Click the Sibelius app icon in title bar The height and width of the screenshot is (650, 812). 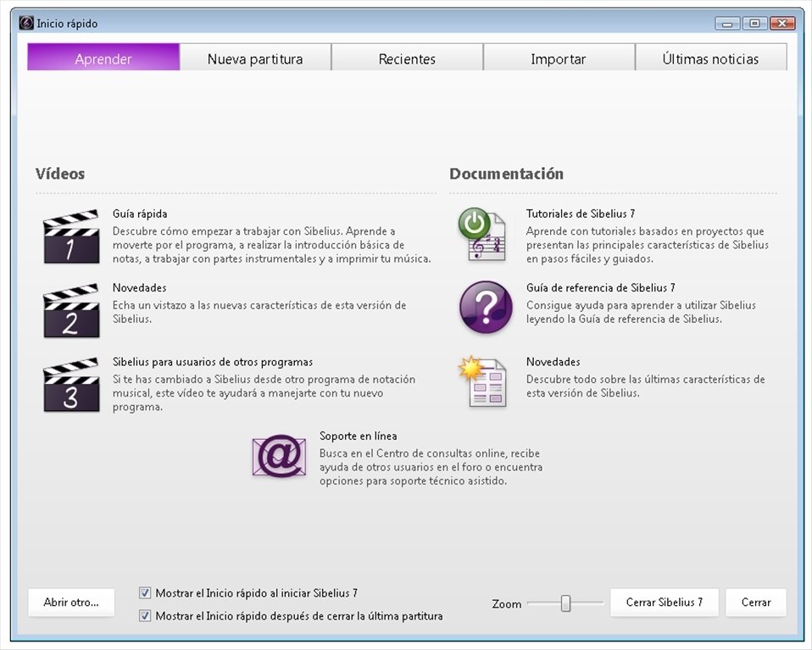pos(26,23)
